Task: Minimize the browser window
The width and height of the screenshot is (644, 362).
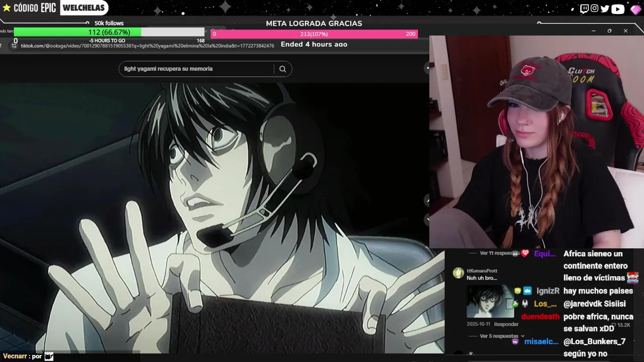Action: (594, 31)
